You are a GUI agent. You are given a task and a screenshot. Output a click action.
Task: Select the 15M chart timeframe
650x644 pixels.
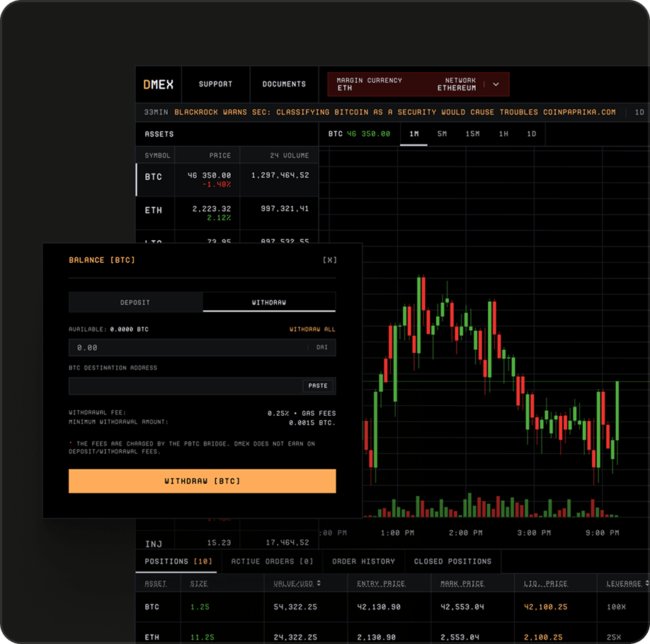tap(472, 134)
